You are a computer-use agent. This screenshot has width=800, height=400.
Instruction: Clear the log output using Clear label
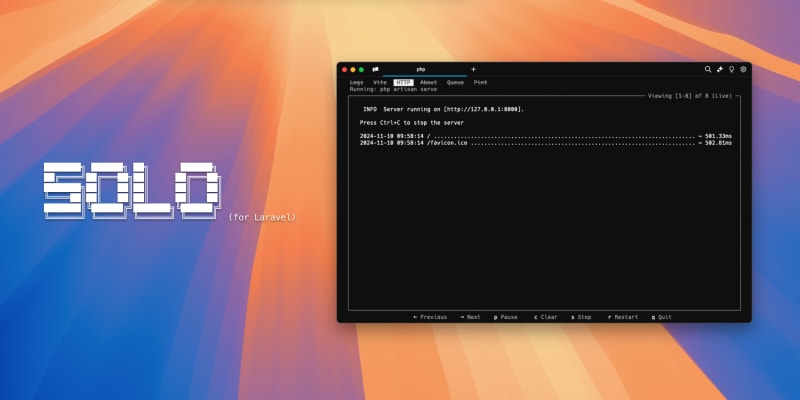(x=545, y=317)
